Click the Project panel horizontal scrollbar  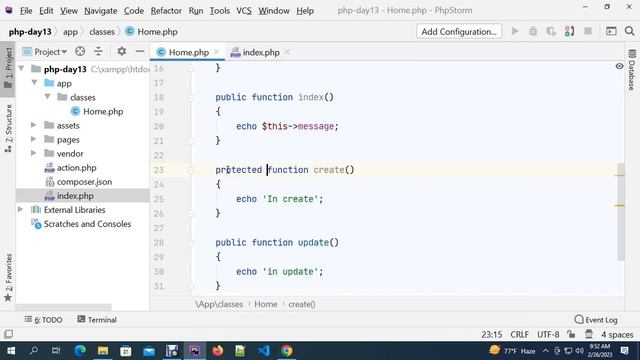(63, 307)
